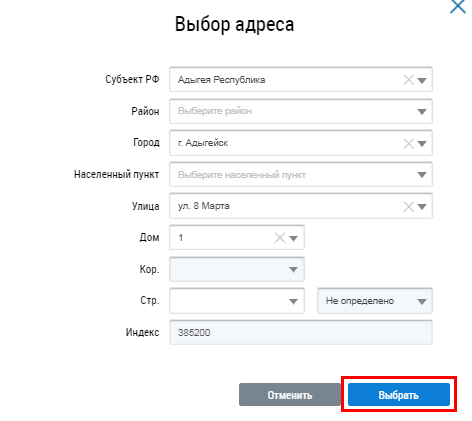
Task: Open the Дом dropdown arrow
Action: pos(293,238)
